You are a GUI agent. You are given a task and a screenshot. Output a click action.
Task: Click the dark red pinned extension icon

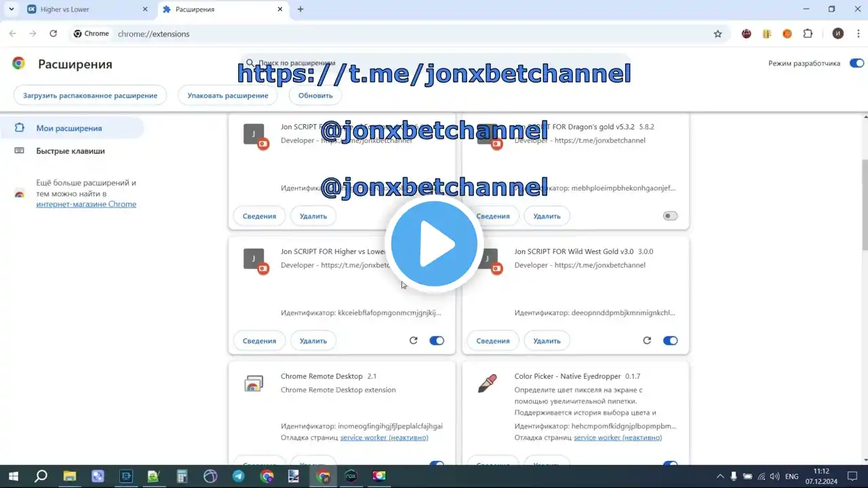pos(747,33)
